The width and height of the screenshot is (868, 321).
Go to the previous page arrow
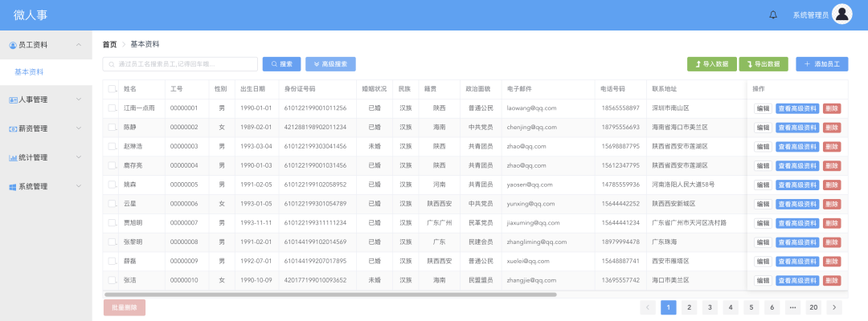pyautogui.click(x=648, y=307)
